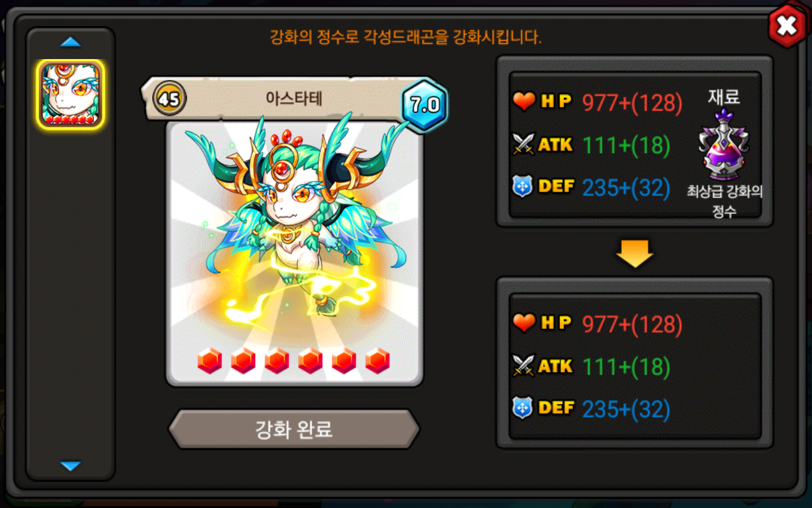
Task: Click the first red enhancement gem
Action: [x=209, y=361]
